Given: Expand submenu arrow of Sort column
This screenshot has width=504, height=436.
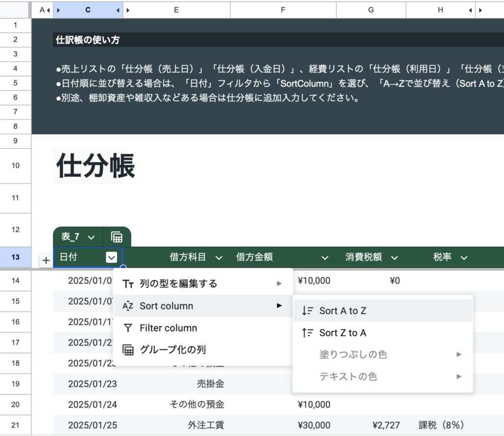Looking at the screenshot, I should click(279, 306).
